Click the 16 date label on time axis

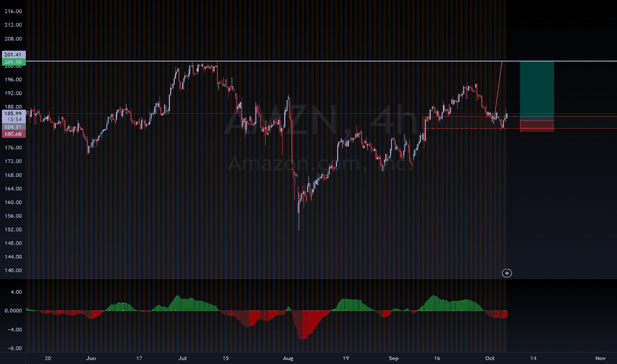pyautogui.click(x=437, y=358)
